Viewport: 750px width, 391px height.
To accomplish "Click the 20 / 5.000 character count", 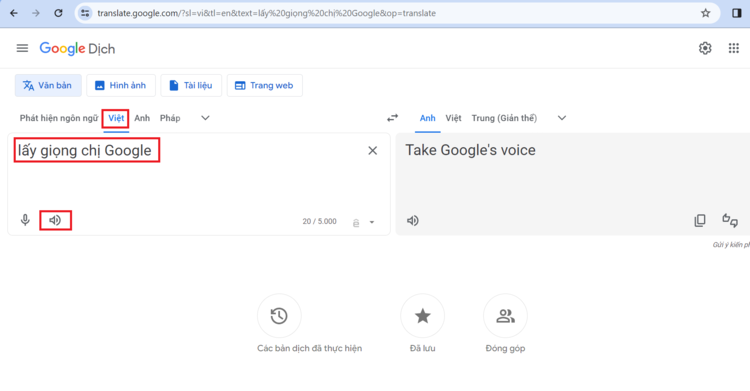I will (x=320, y=222).
